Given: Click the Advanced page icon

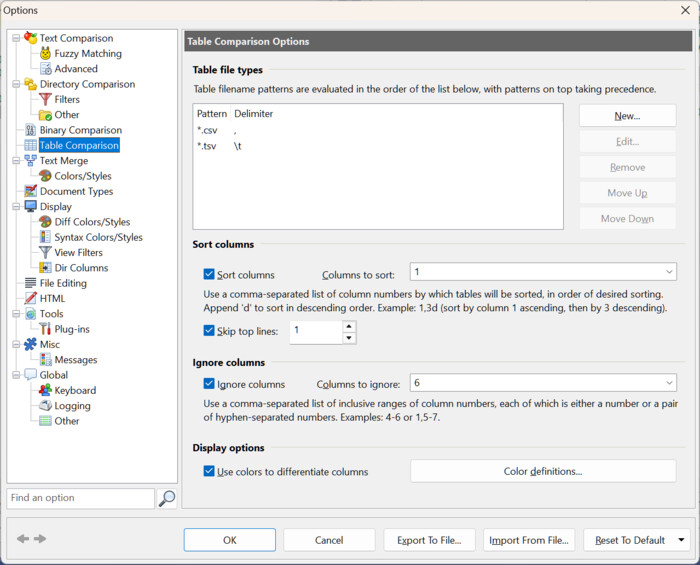Looking at the screenshot, I should click(x=45, y=69).
